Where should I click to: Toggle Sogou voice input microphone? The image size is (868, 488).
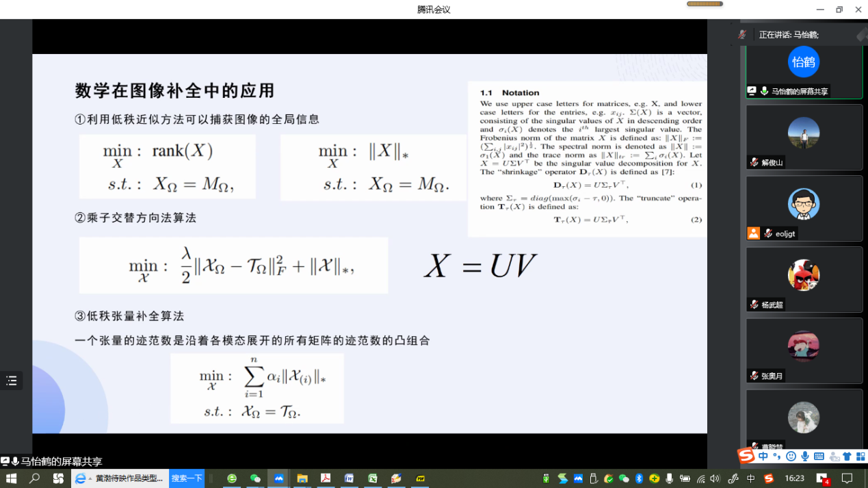coord(805,457)
